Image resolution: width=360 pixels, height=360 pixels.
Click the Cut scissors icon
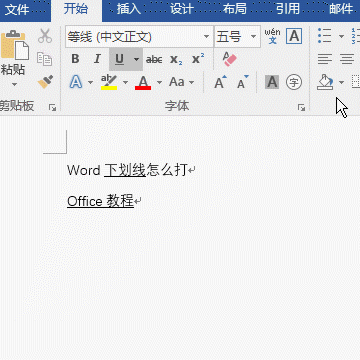(x=45, y=36)
